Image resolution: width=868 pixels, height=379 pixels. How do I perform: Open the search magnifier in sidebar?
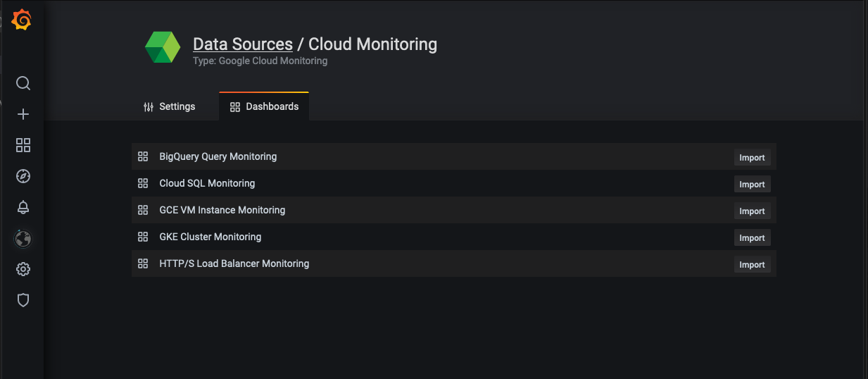[x=23, y=84]
